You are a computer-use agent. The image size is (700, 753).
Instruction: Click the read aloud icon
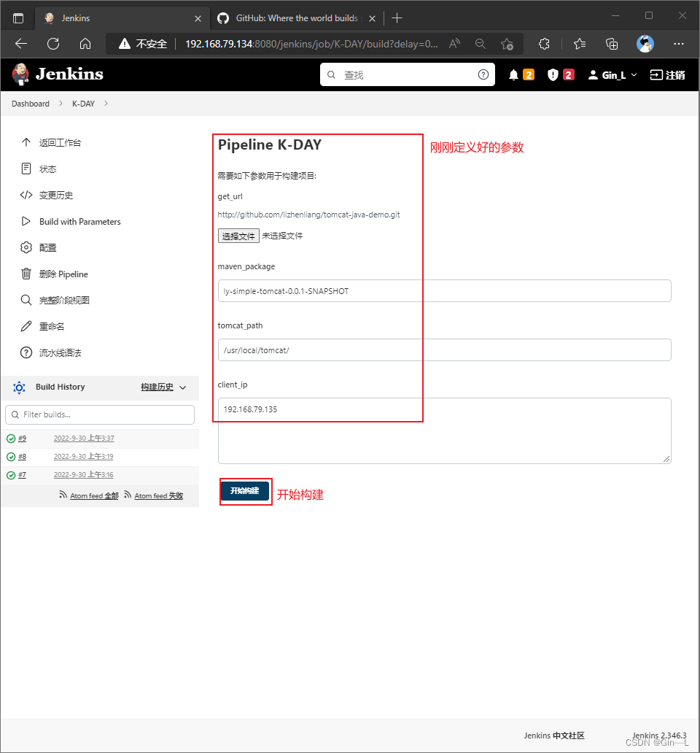454,44
